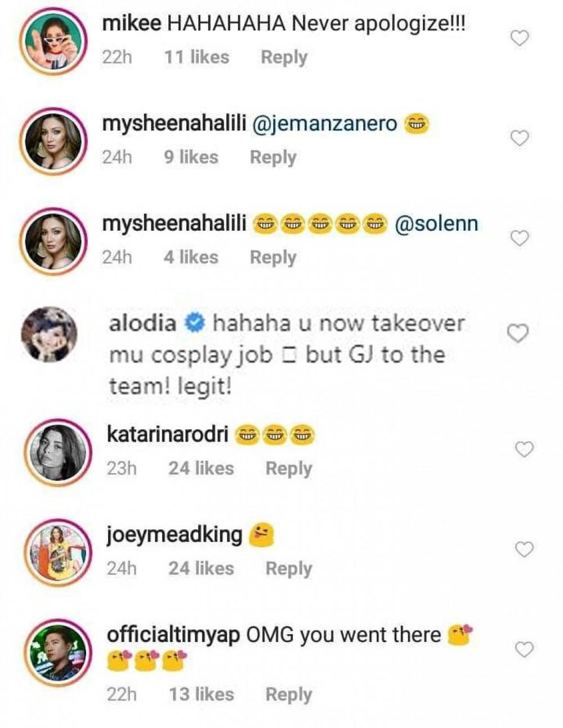Like mikee's "Never apologize" comment

[519, 38]
